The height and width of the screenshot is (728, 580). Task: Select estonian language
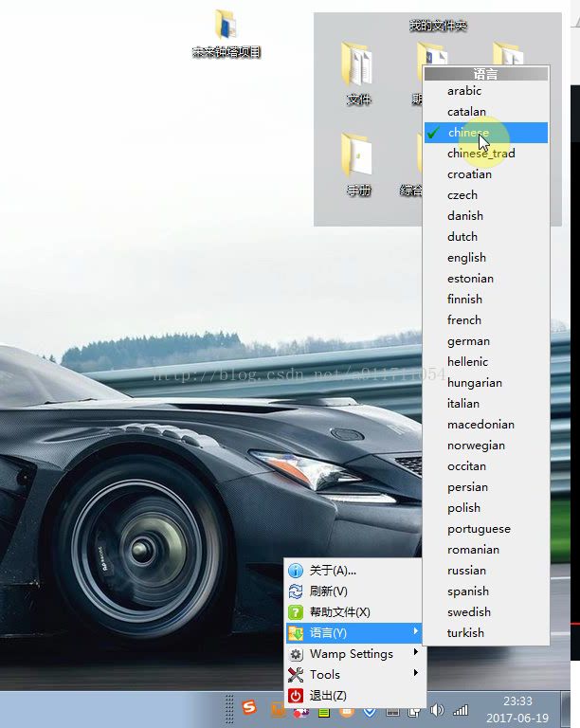(486, 279)
